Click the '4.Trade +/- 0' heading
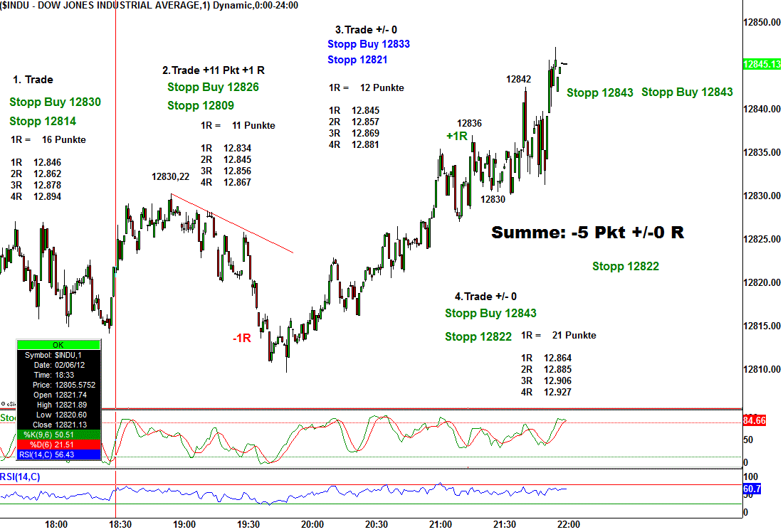The image size is (783, 532). point(485,297)
